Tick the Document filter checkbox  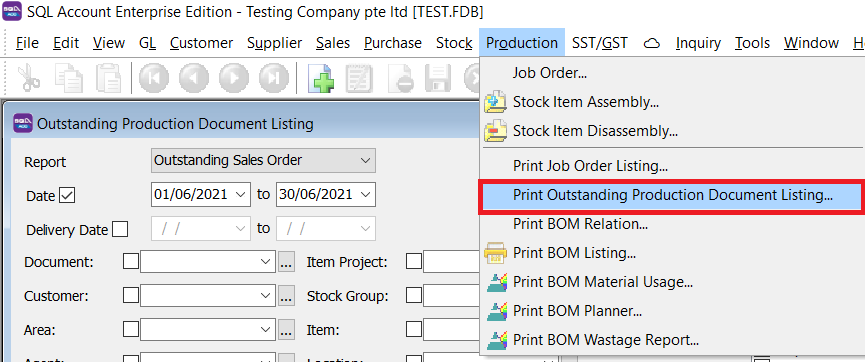click(x=131, y=261)
